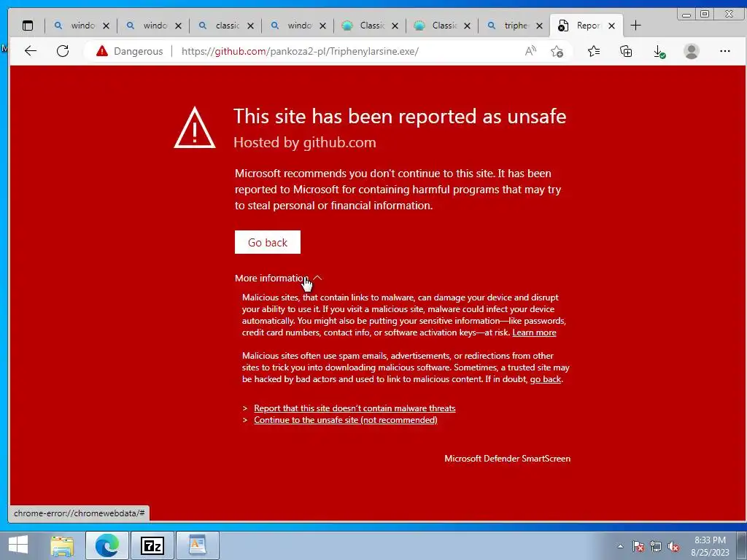Click the Go back button

[267, 242]
